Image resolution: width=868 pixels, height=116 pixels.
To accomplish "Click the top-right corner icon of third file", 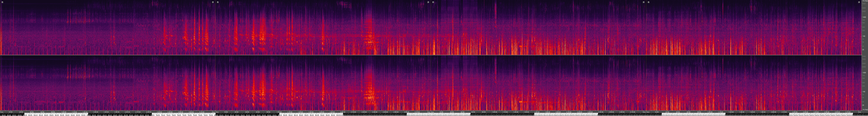I will 644,2.
